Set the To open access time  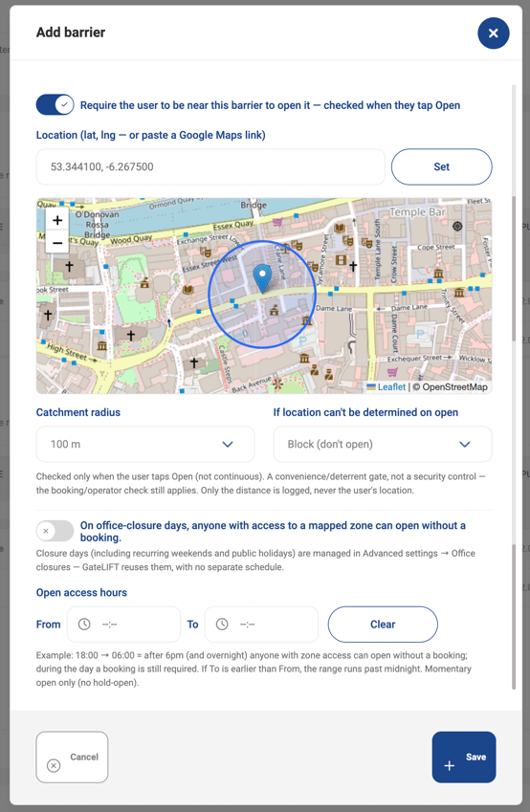coord(261,624)
